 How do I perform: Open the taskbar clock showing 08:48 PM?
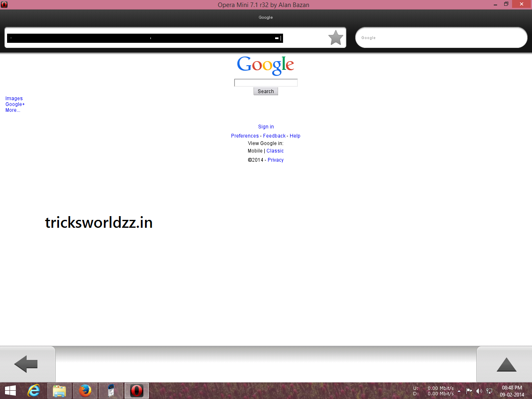512,391
